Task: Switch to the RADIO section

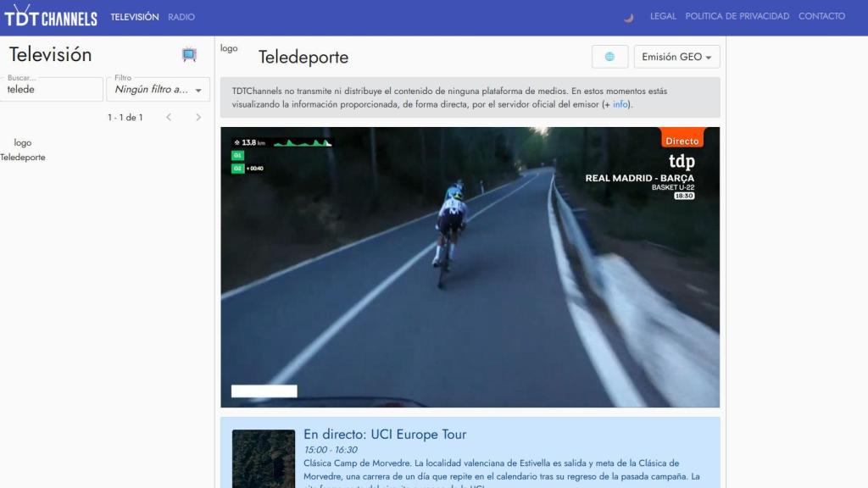Action: point(181,15)
